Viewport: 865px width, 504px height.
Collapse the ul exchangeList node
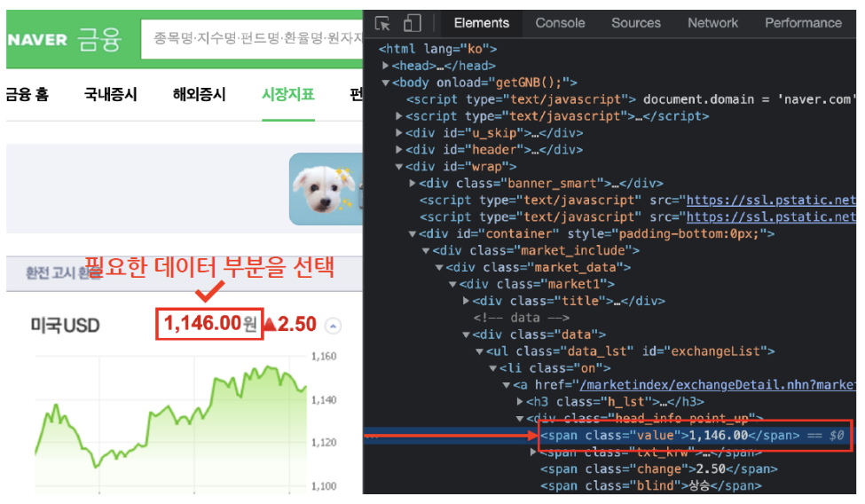pos(479,351)
